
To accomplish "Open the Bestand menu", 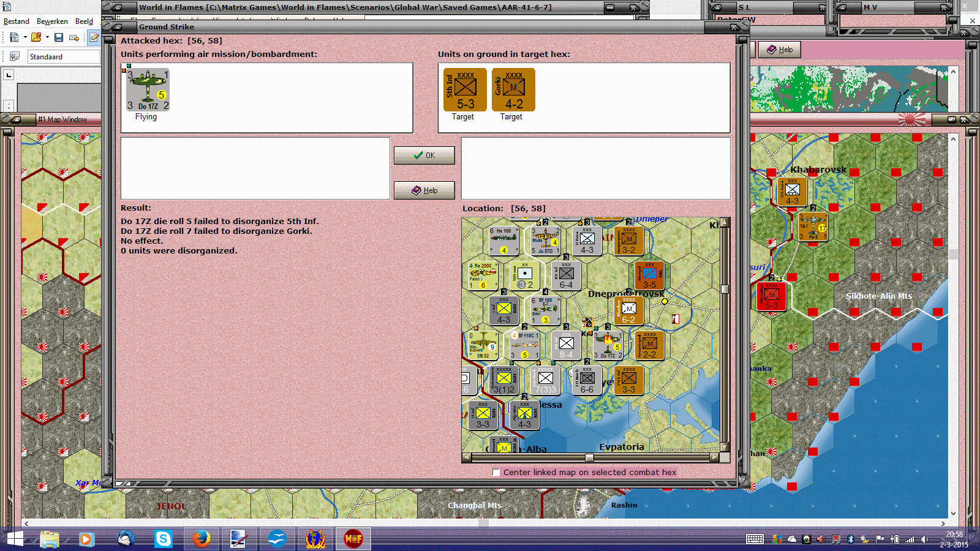I will 17,21.
